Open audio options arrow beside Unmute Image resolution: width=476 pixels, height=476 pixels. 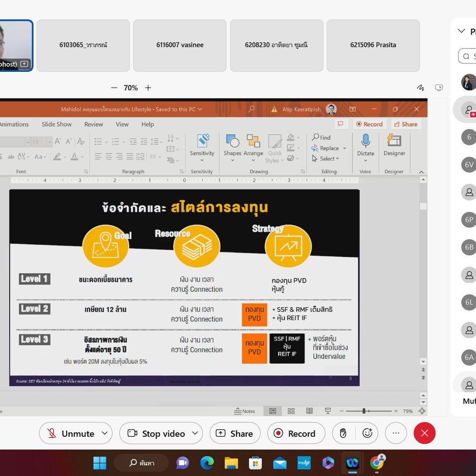click(x=104, y=434)
